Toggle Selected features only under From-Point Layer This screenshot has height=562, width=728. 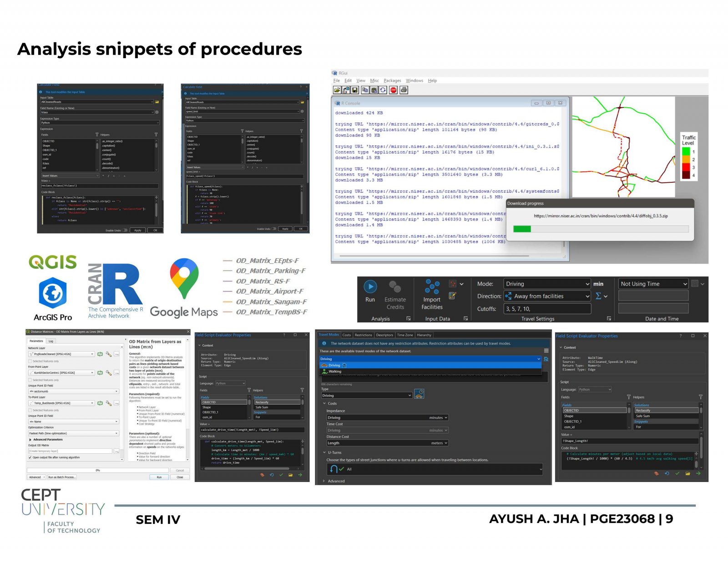pyautogui.click(x=30, y=380)
